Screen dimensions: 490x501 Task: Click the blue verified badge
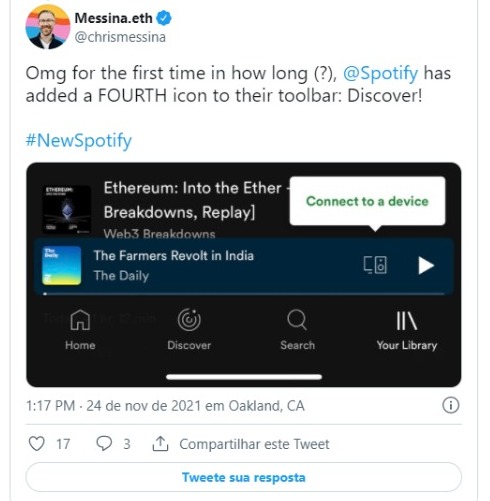pos(164,18)
